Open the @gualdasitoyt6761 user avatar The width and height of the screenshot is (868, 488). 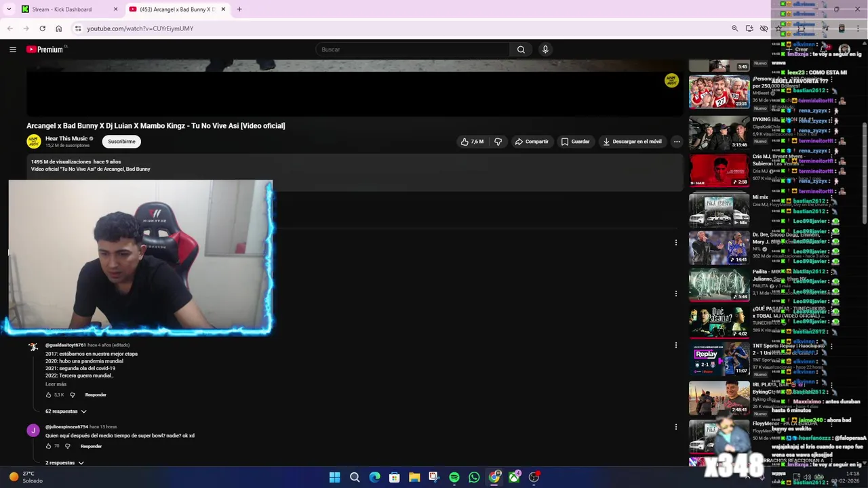(33, 348)
